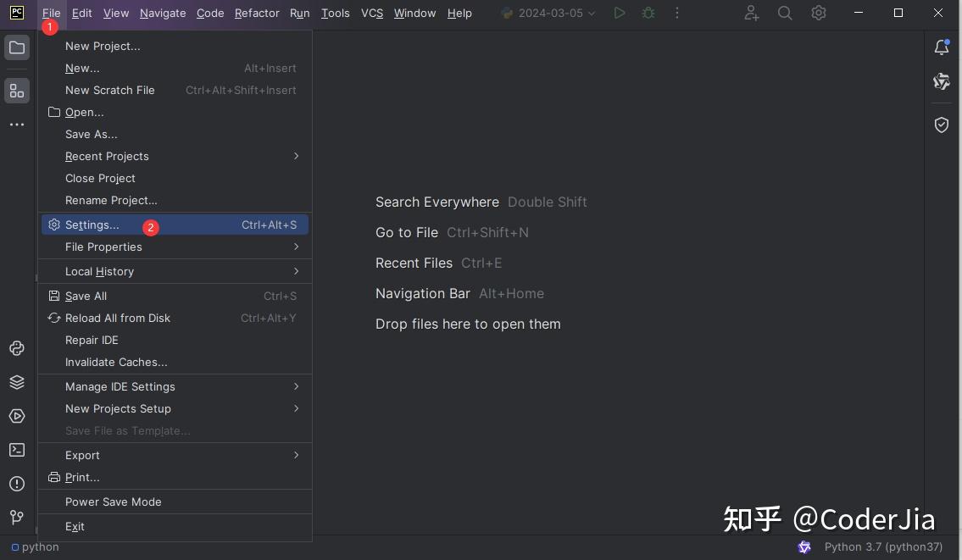The height and width of the screenshot is (560, 962).
Task: Select Reload All from Disk
Action: pyautogui.click(x=175, y=319)
